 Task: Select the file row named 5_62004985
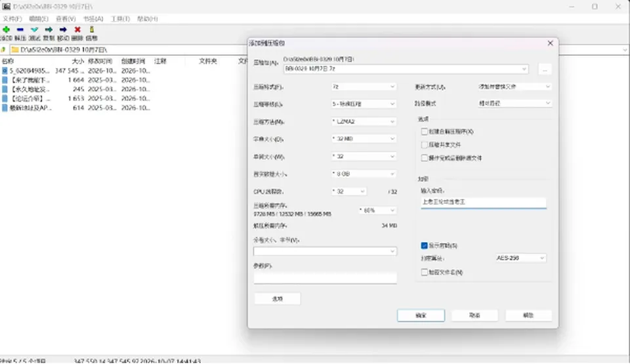pyautogui.click(x=76, y=71)
